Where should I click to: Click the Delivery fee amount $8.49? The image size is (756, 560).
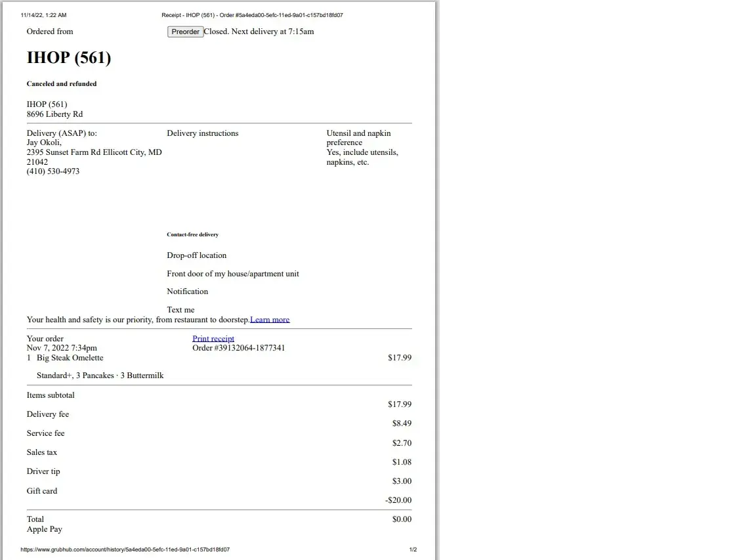pyautogui.click(x=402, y=423)
